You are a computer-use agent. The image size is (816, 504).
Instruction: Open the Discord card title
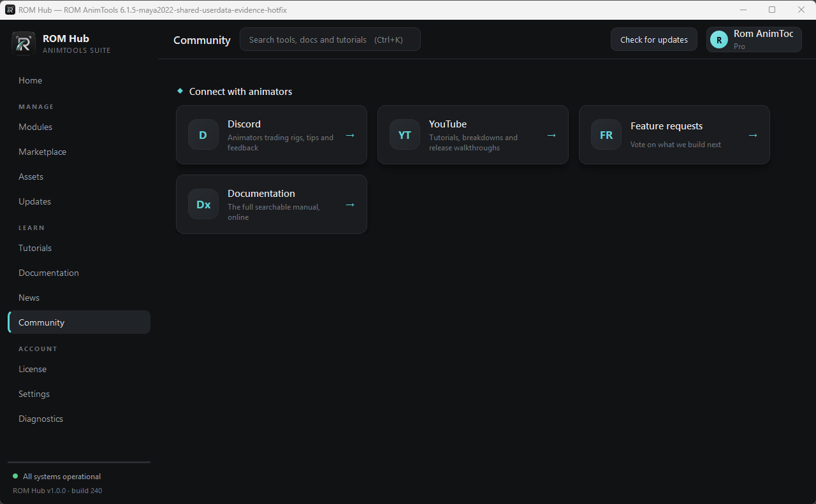tap(244, 124)
